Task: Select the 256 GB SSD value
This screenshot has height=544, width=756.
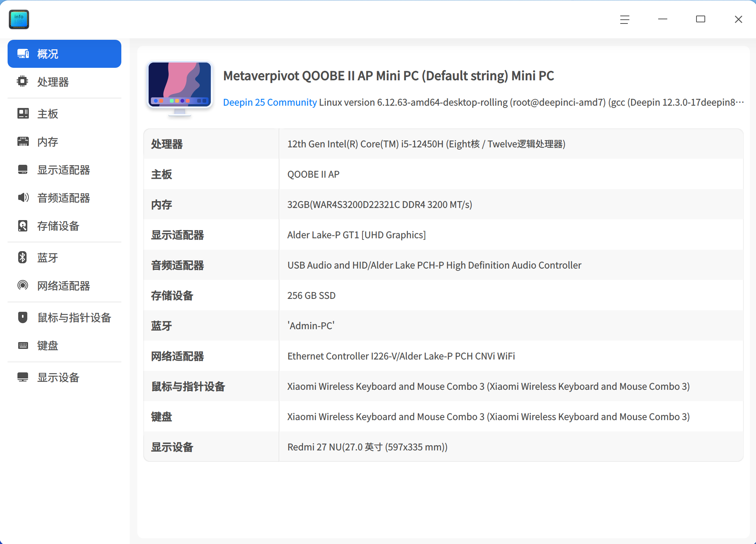Action: (x=311, y=295)
